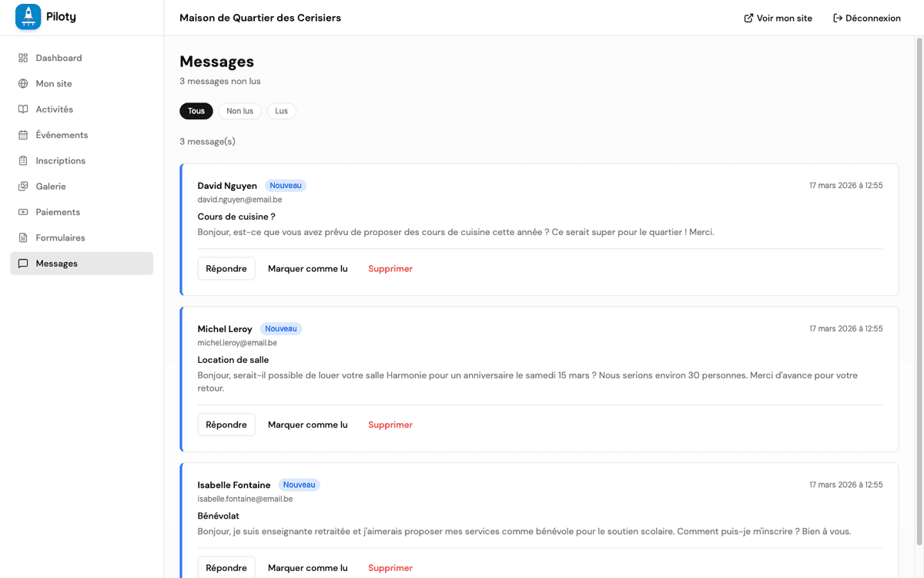This screenshot has height=578, width=924.
Task: Open the Dashboard section
Action: [59, 58]
